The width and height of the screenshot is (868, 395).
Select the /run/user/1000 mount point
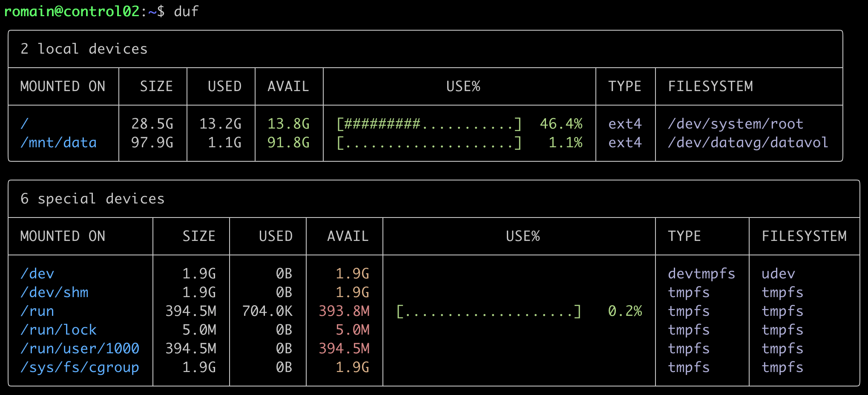tap(80, 349)
